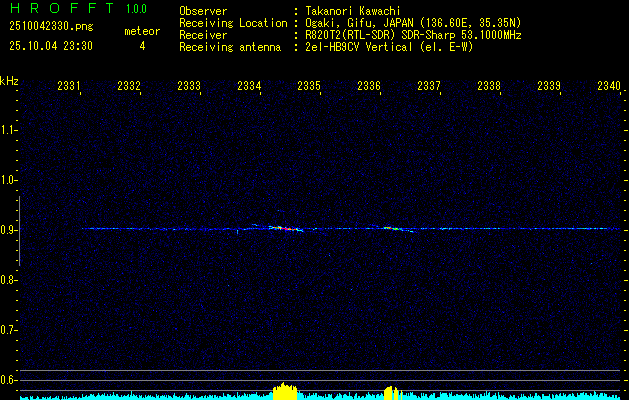This screenshot has height=400, width=629.
Task: Click the Receiving Location label
Action: [233, 23]
